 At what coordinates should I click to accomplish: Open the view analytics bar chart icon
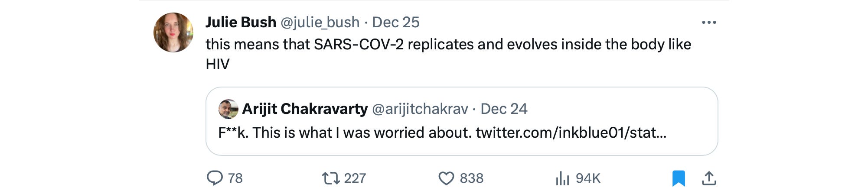tap(562, 178)
